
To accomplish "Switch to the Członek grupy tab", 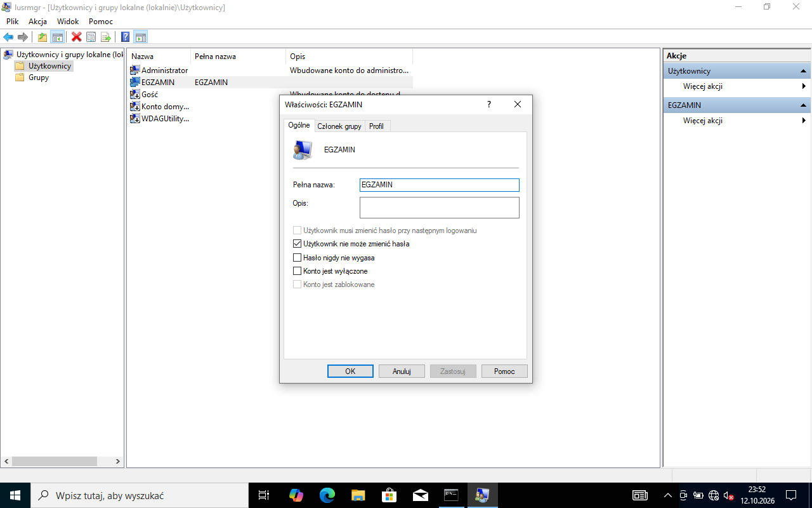I will (x=339, y=126).
